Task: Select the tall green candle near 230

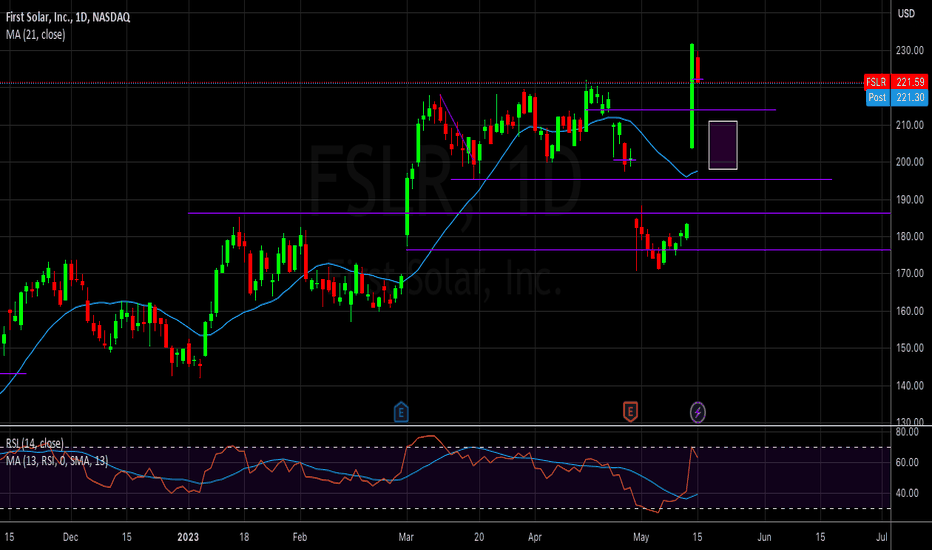Action: click(x=692, y=96)
